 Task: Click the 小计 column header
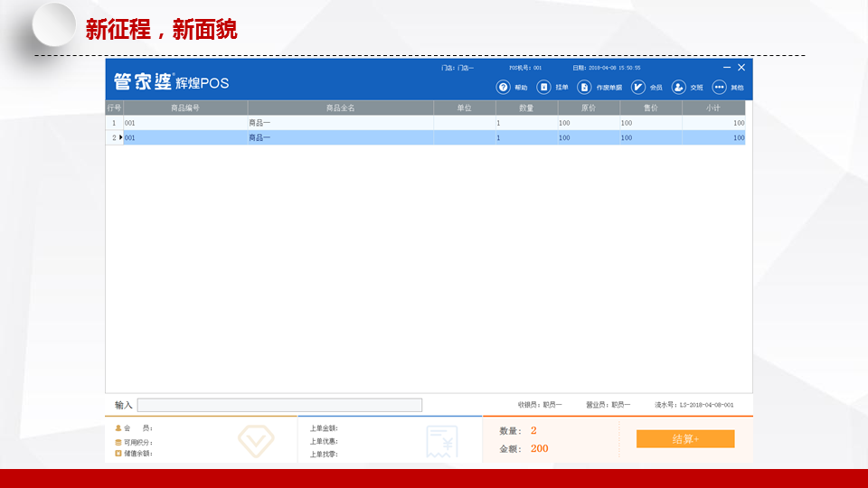pos(713,108)
